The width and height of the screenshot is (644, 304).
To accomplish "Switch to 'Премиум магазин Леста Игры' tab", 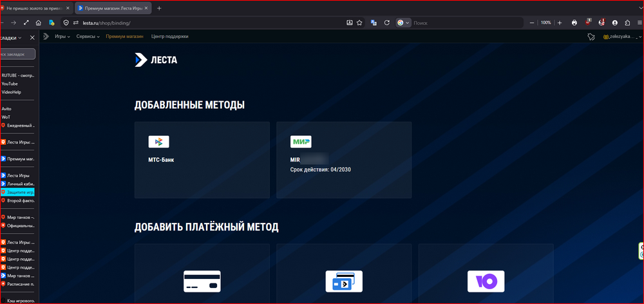I will click(113, 8).
